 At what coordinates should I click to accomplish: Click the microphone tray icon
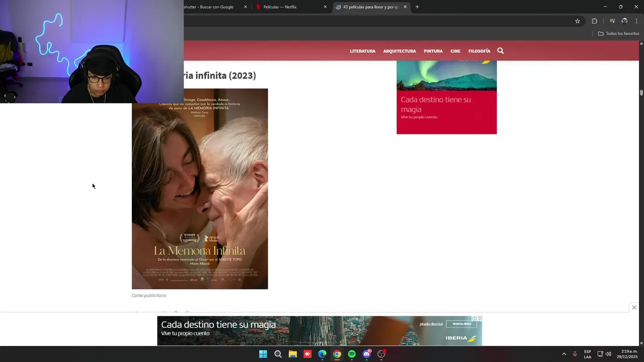coord(575,354)
